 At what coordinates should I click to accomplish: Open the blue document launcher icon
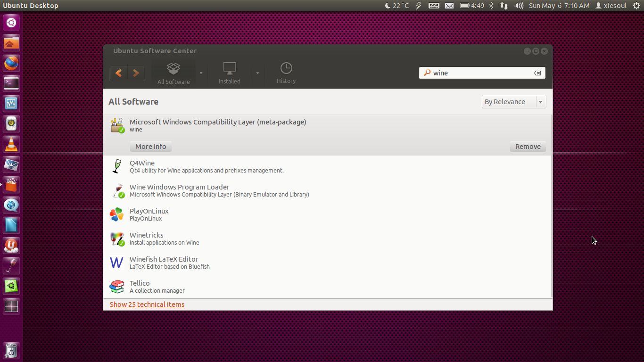[11, 225]
